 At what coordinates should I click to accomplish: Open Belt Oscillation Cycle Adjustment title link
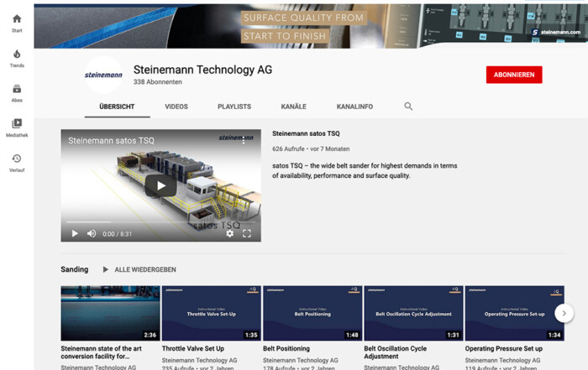(x=396, y=352)
